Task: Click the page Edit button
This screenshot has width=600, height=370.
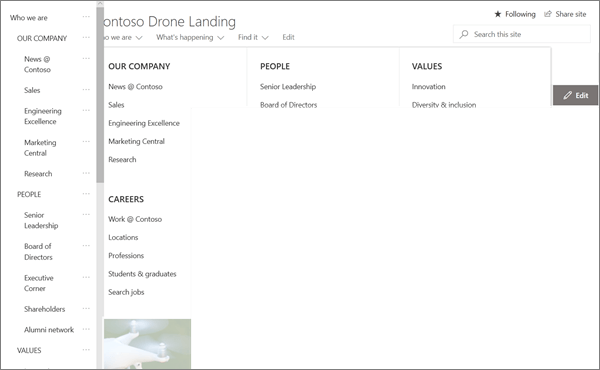Action: point(575,95)
